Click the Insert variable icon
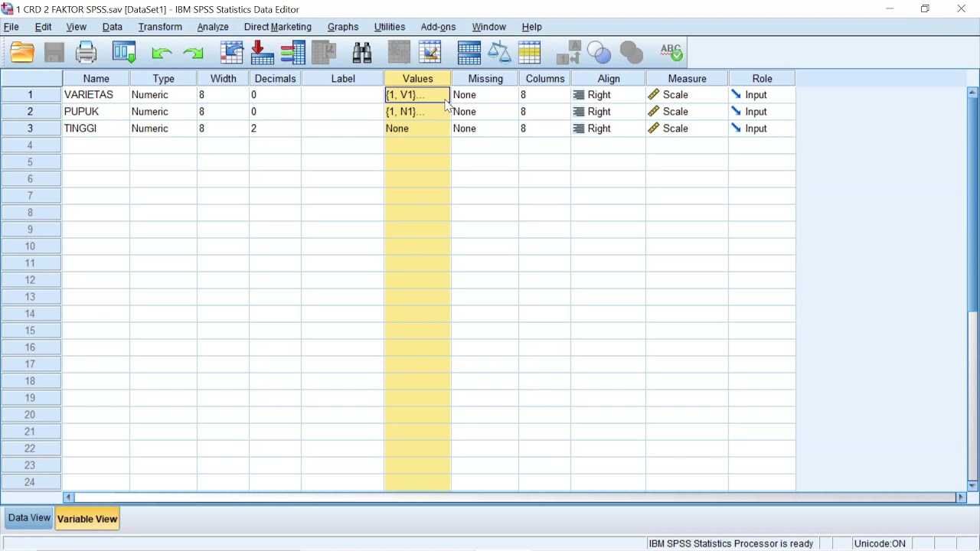Image resolution: width=980 pixels, height=551 pixels. click(430, 53)
